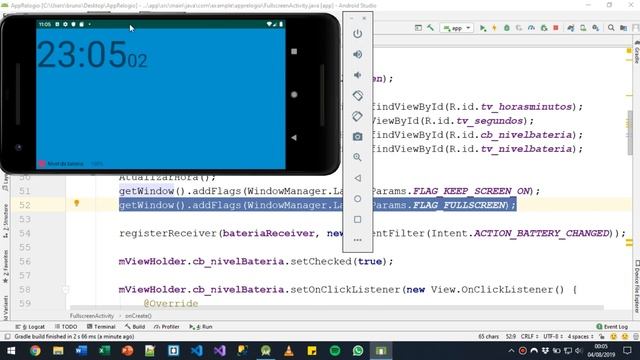Take an emulator screenshot with camera icon

[x=358, y=137]
